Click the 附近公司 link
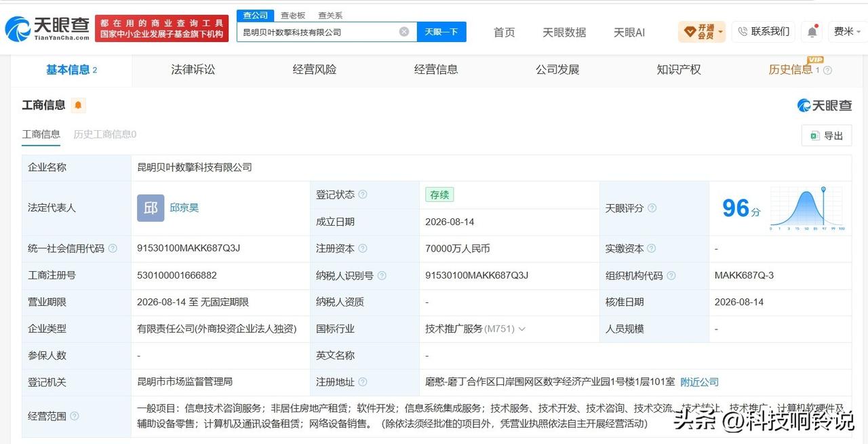This screenshot has width=868, height=444. (x=699, y=382)
